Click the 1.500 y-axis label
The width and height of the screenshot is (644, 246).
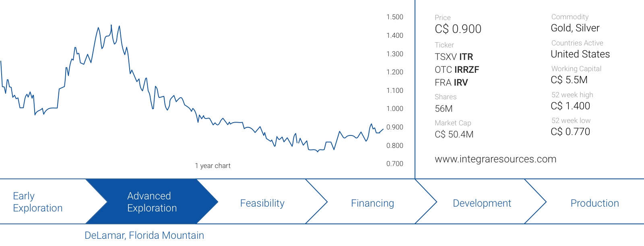[395, 17]
